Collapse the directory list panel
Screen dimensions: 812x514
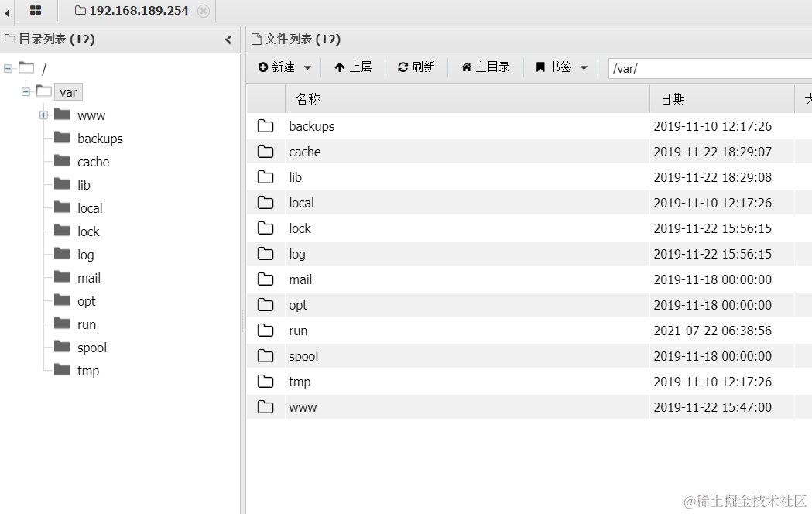228,39
